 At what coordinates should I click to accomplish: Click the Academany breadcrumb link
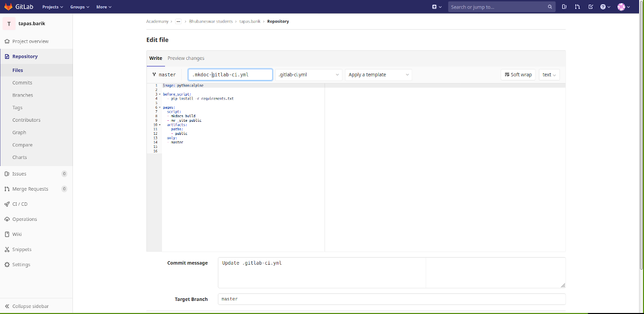[x=157, y=22]
